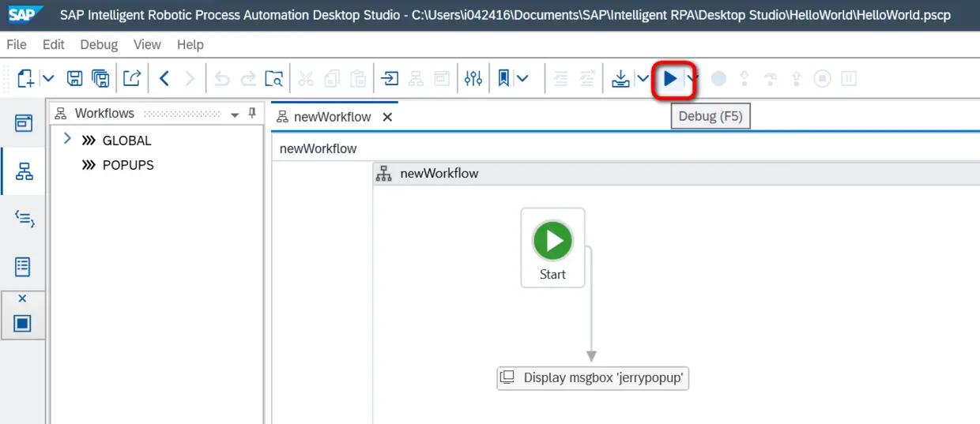Click the application window toolbar icon
Screen dimensions: 980x424
click(x=441, y=78)
